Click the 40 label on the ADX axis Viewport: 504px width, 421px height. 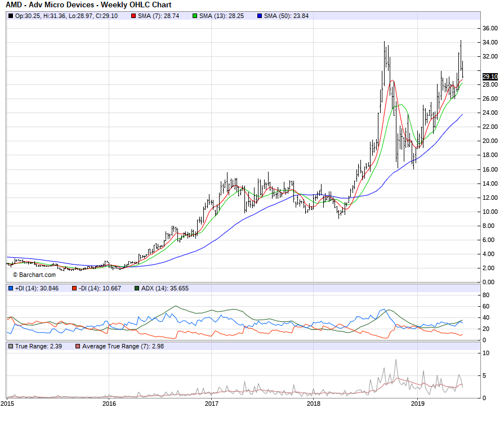click(486, 317)
